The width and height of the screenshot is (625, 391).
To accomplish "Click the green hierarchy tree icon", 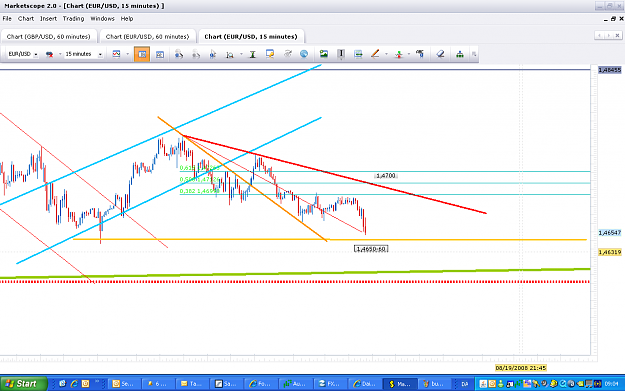I will (x=460, y=54).
